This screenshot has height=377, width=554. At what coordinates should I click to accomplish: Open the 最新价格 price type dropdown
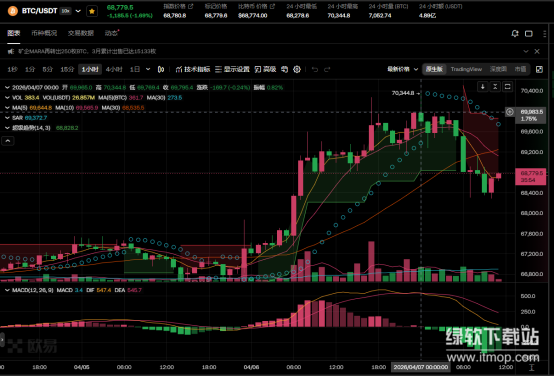[x=402, y=69]
